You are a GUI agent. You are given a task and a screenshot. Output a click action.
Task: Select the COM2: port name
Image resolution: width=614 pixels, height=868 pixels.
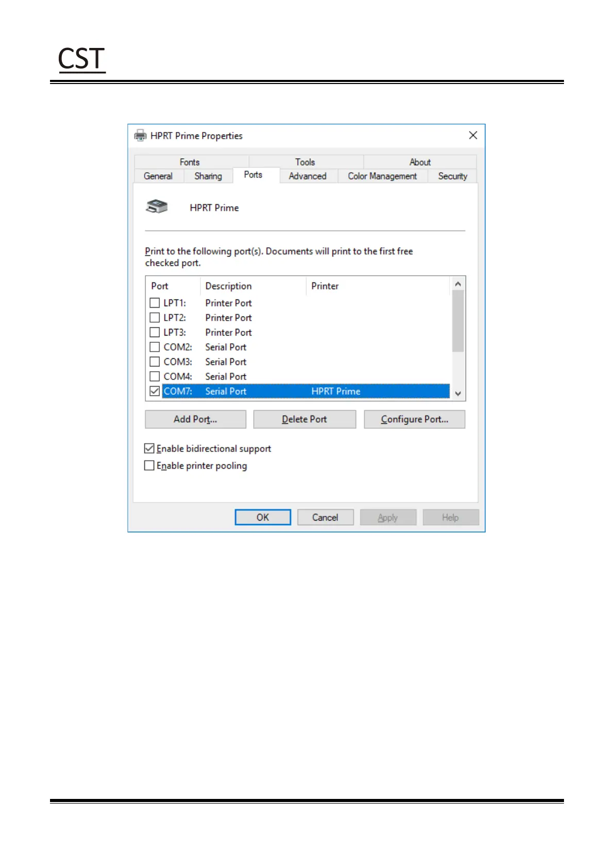(178, 347)
